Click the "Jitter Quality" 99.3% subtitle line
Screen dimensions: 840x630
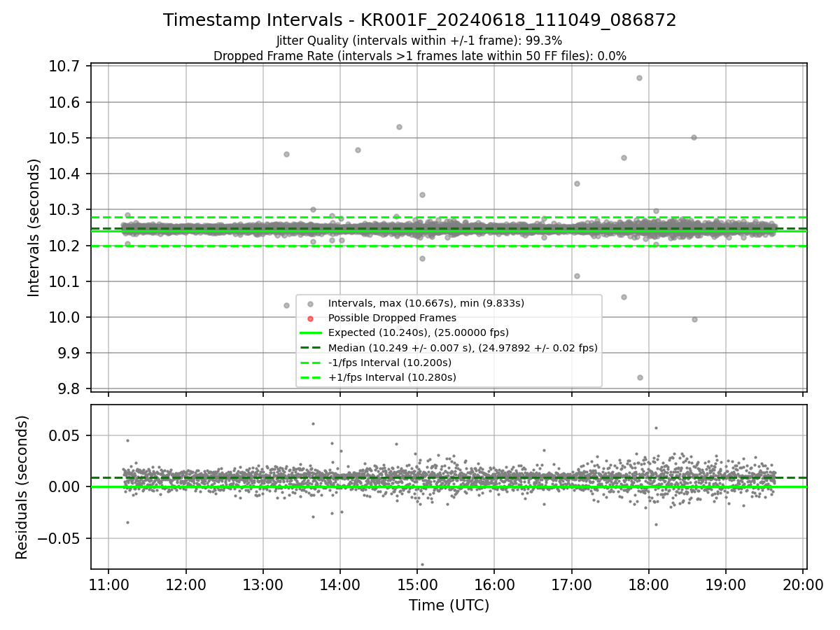point(419,41)
